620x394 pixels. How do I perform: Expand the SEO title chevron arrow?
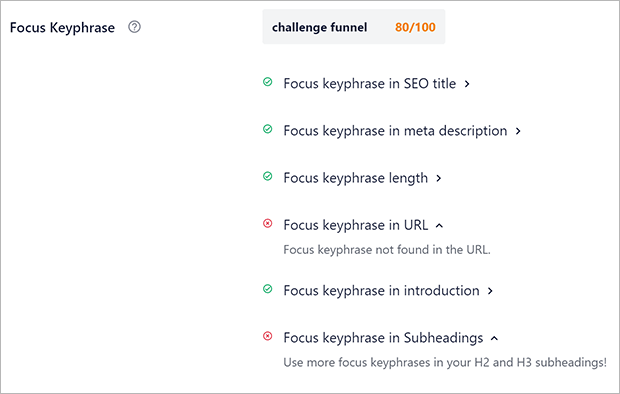point(467,84)
